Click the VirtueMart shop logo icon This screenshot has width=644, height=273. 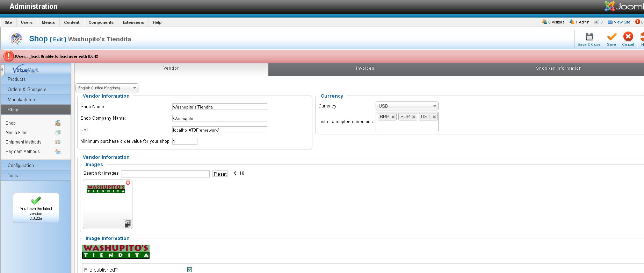pos(16,38)
